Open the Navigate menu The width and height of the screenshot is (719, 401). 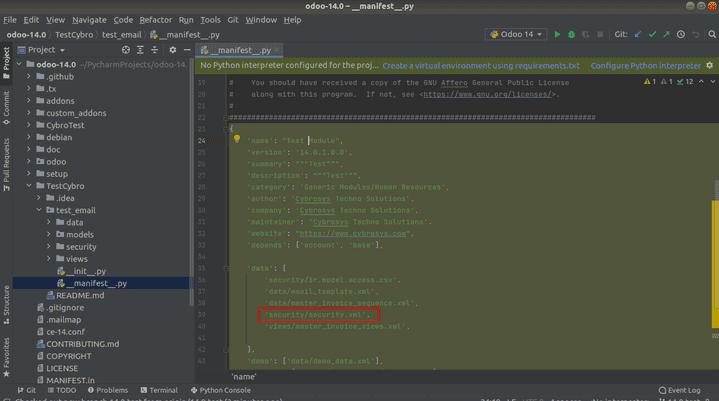[x=89, y=20]
